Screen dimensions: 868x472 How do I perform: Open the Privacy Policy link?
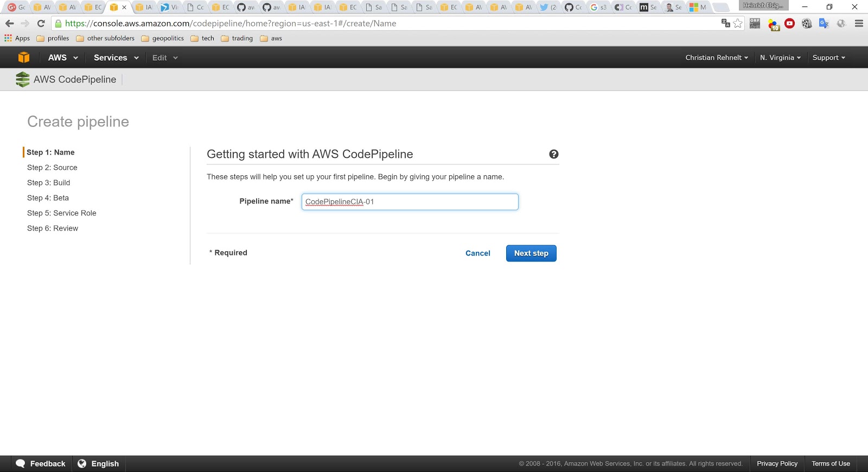tap(777, 463)
